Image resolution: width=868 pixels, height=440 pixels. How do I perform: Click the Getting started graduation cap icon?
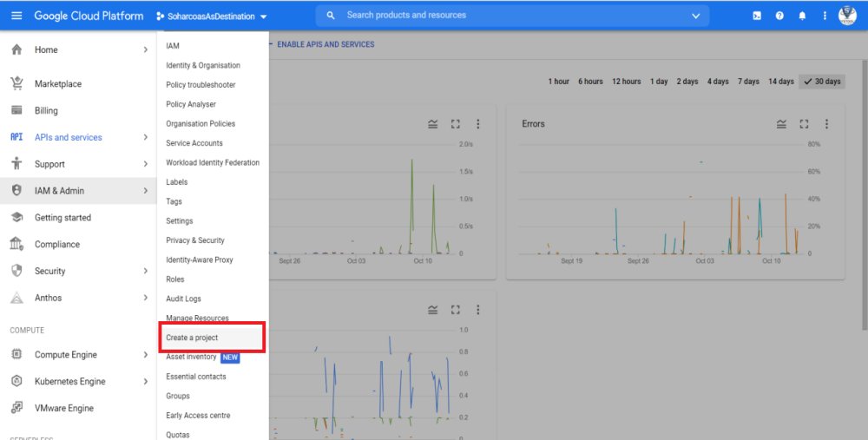(x=16, y=217)
